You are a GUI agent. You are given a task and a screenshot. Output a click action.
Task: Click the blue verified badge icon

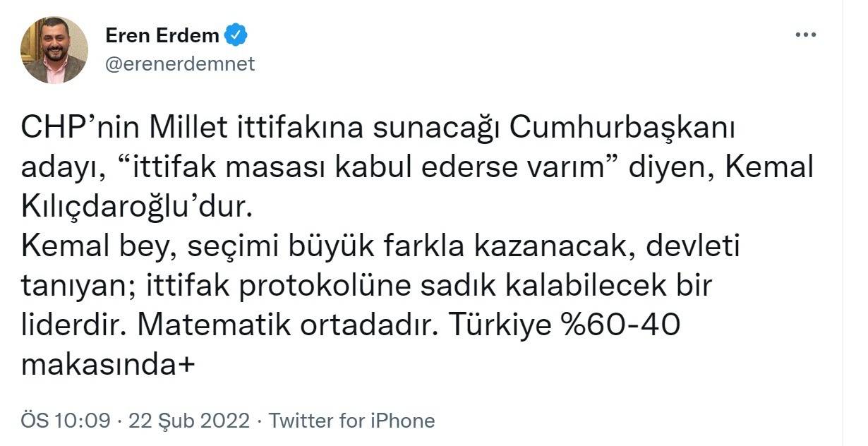236,35
